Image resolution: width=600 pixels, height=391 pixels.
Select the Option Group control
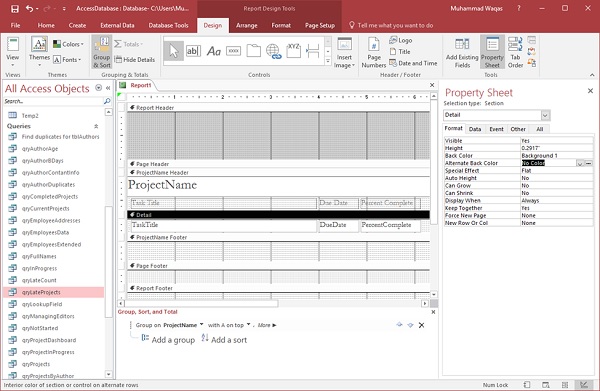(293, 51)
